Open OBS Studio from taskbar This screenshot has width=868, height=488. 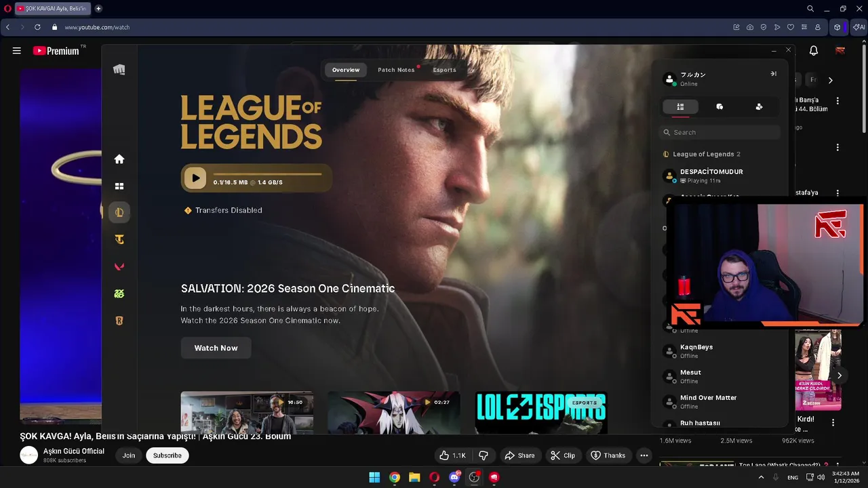(x=474, y=477)
